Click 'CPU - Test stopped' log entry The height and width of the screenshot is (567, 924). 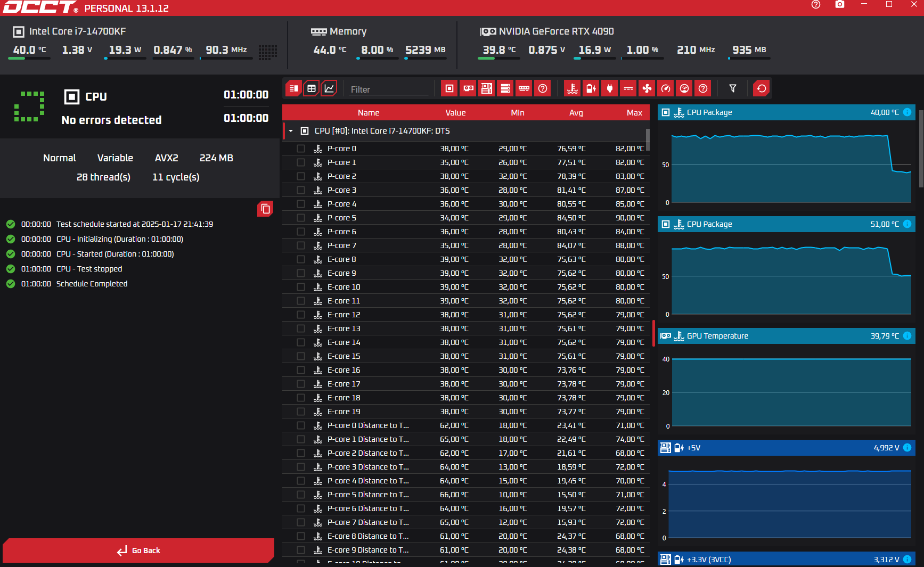pyautogui.click(x=89, y=269)
